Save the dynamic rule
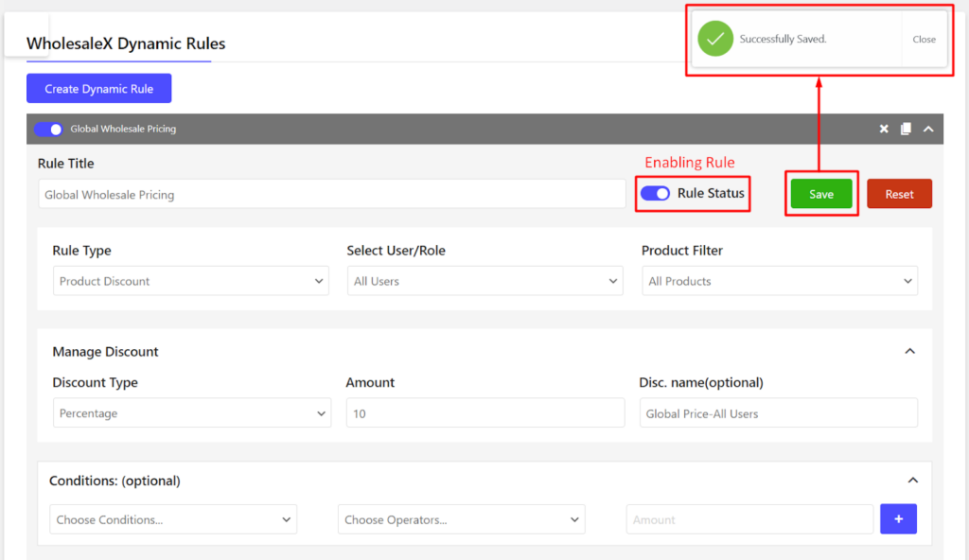Image resolution: width=969 pixels, height=560 pixels. coord(821,194)
